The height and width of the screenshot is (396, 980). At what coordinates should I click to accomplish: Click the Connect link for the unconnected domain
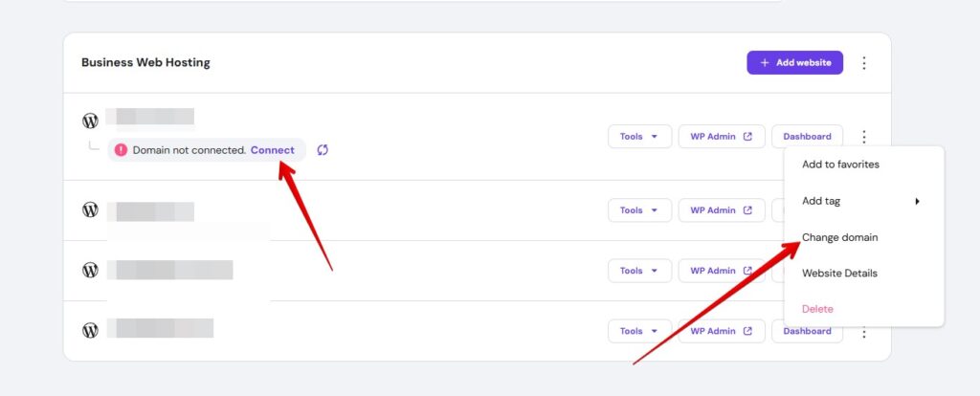pos(273,150)
